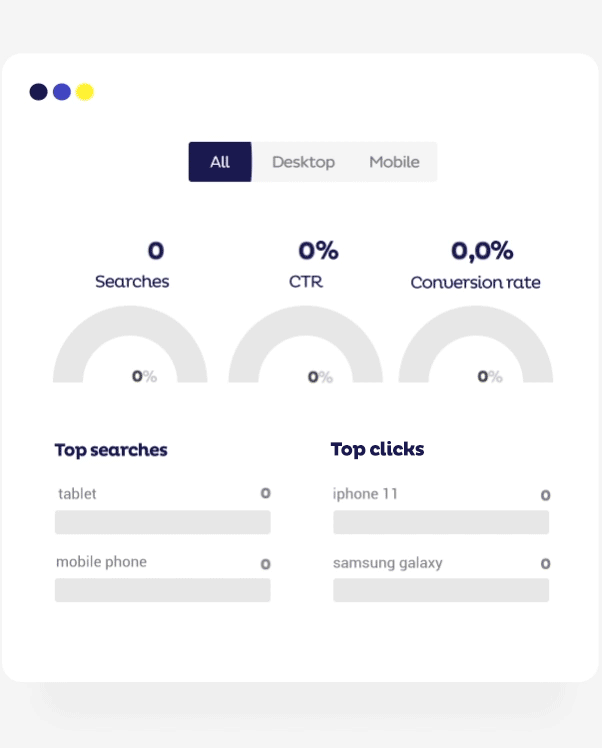This screenshot has height=748, width=602.
Task: Select the tablet search term
Action: tap(78, 494)
